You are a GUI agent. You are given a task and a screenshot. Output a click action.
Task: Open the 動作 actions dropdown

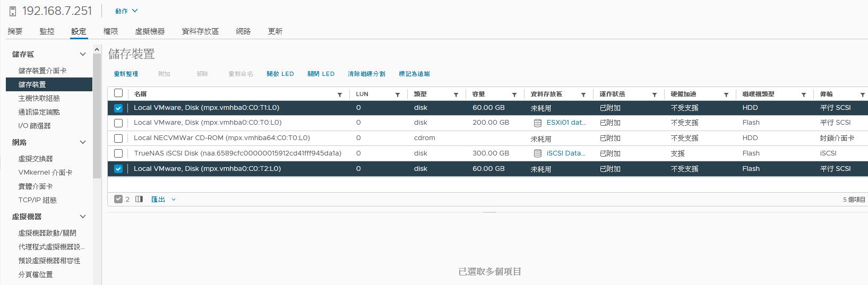[x=126, y=11]
